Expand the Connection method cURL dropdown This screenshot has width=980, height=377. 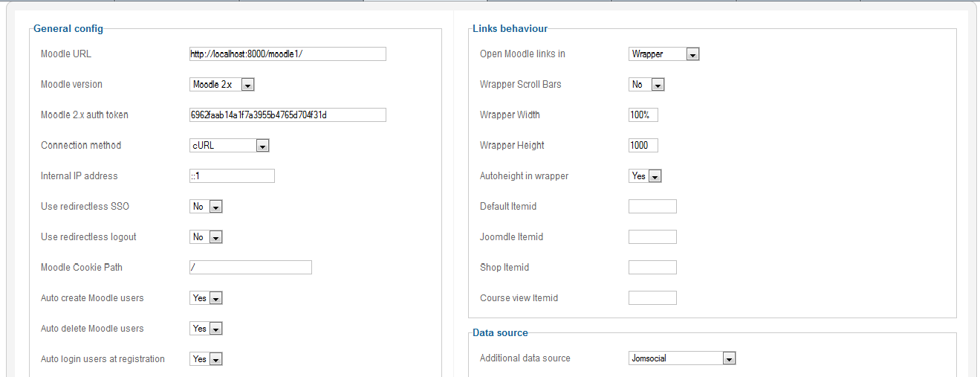(x=229, y=146)
